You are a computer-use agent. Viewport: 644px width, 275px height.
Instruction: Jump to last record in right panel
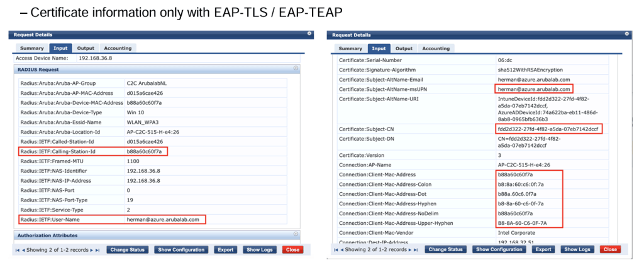click(416, 250)
